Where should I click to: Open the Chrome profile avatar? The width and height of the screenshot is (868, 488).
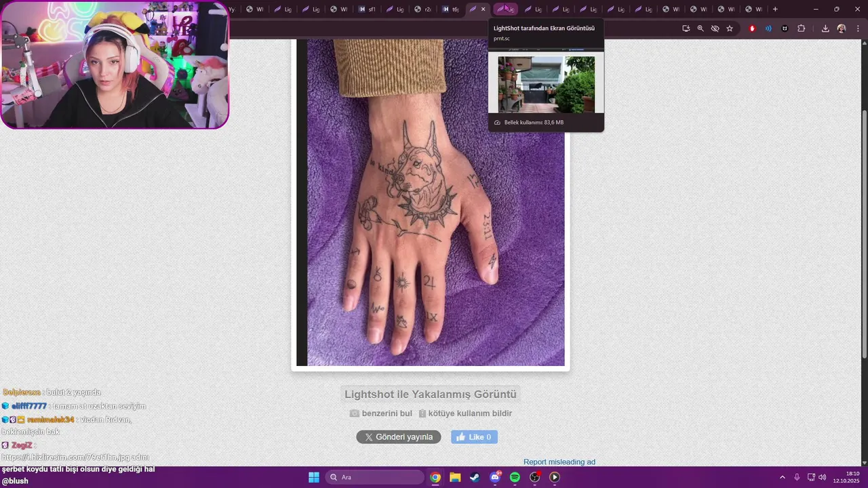click(842, 28)
